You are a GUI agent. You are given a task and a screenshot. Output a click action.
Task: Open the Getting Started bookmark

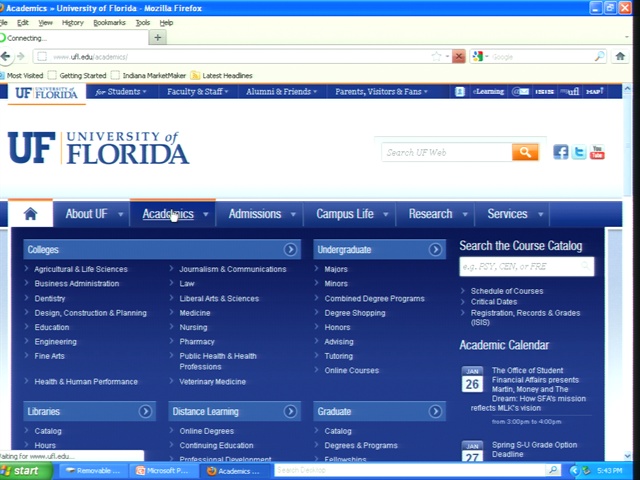coord(77,76)
